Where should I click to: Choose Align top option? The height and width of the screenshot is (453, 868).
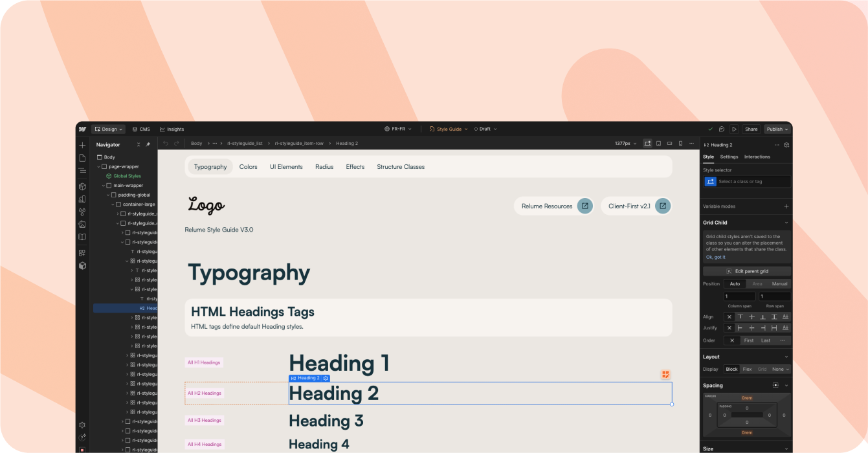740,317
